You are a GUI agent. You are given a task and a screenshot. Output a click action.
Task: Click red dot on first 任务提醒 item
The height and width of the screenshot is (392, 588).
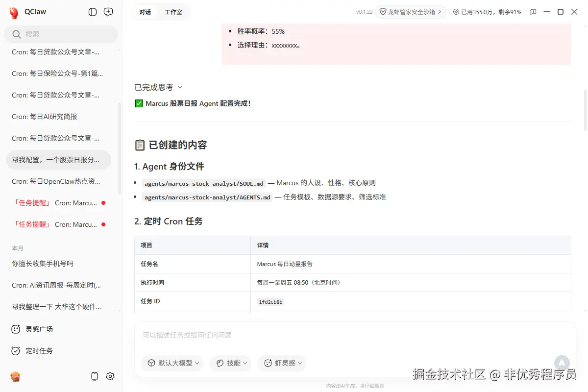click(x=103, y=203)
